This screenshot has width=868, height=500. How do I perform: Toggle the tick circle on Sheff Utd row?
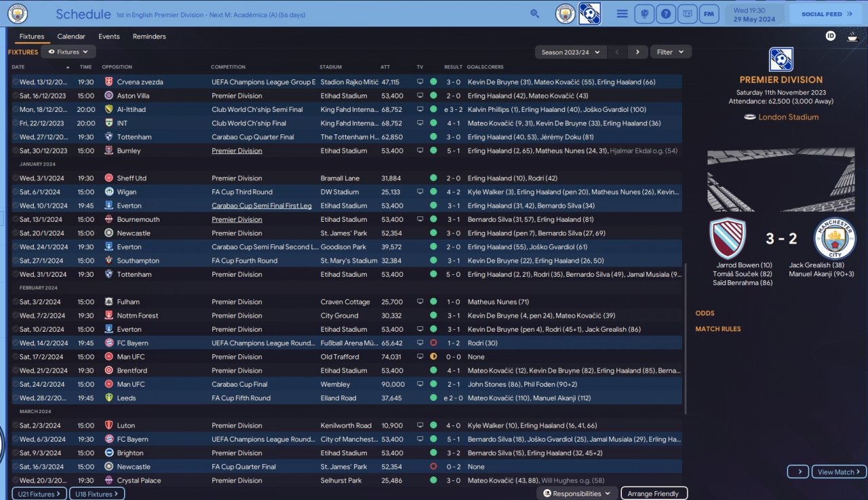pos(16,178)
